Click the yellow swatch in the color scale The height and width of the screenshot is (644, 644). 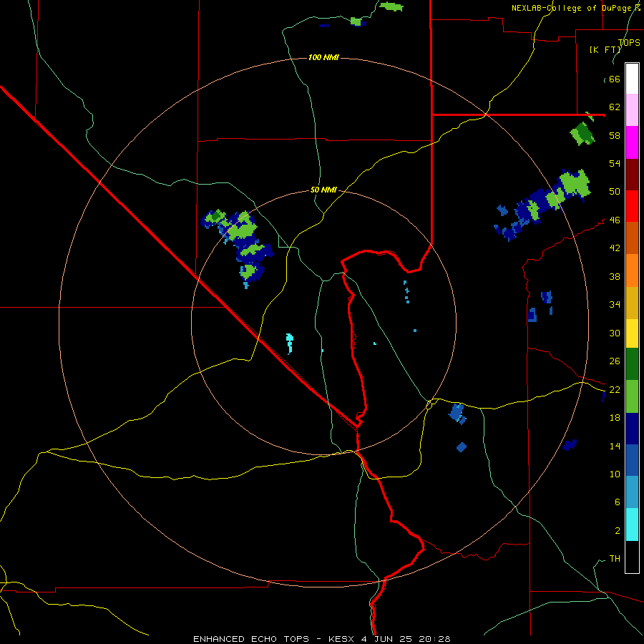point(632,333)
